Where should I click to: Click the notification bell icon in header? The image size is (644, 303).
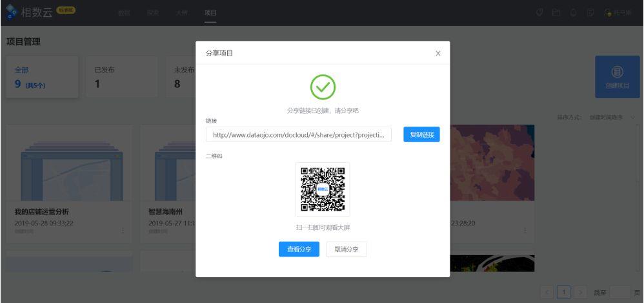tap(574, 13)
